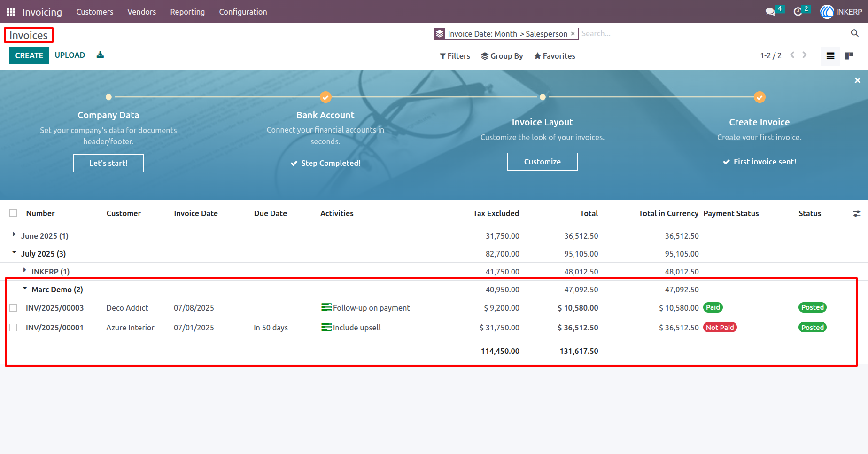Click the Not Paid status badge
This screenshot has height=454, width=868.
pyautogui.click(x=720, y=327)
